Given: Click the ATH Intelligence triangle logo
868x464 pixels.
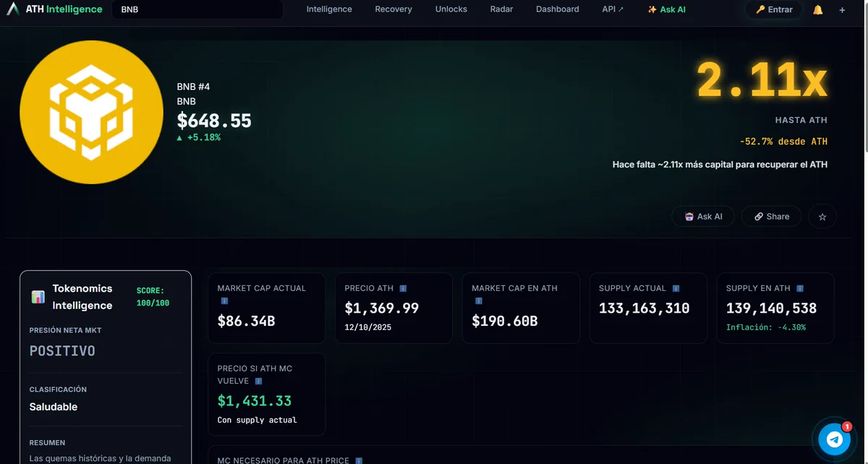Looking at the screenshot, I should [13, 9].
